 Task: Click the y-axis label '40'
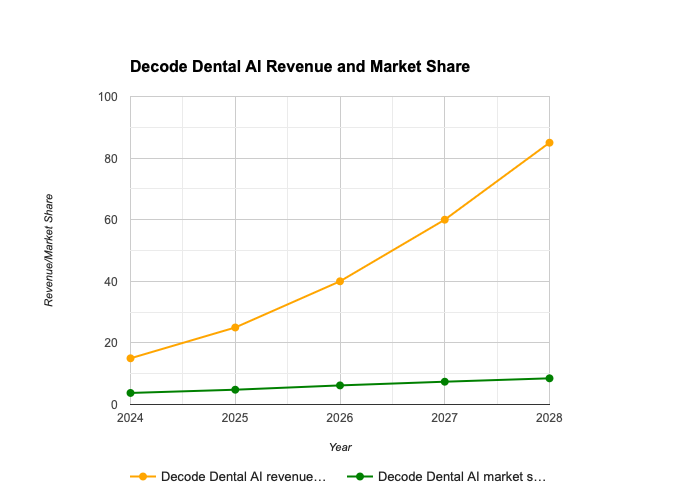(111, 282)
